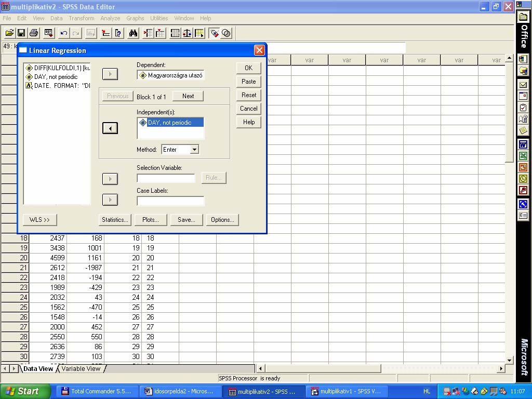This screenshot has width=532, height=399.
Task: Save the data file using floppy icon
Action: (21, 33)
